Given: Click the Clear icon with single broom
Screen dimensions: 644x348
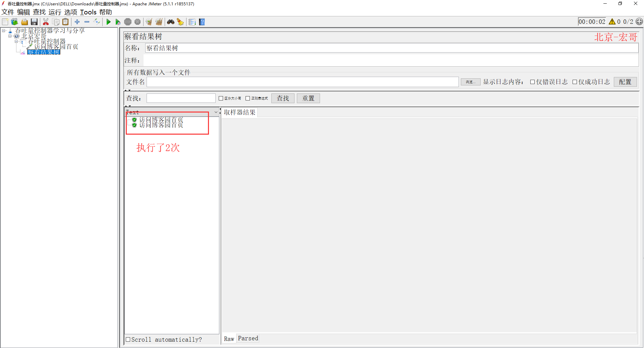Looking at the screenshot, I should (149, 22).
